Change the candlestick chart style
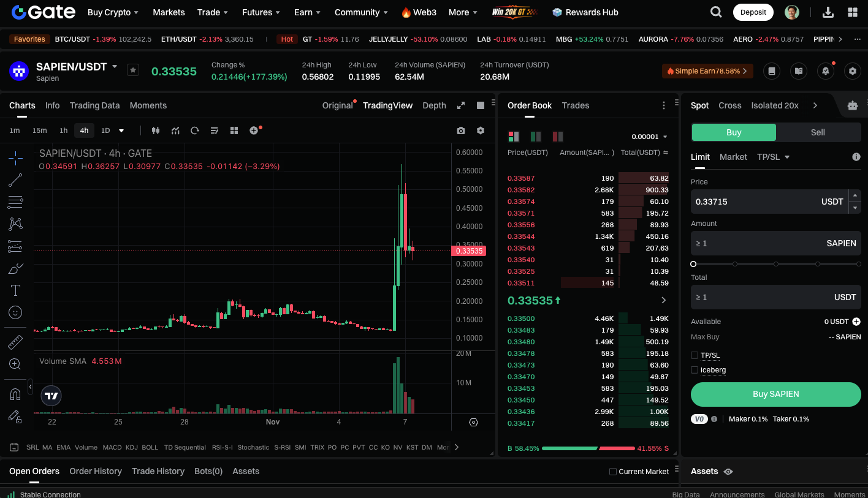This screenshot has width=868, height=498. coord(156,130)
